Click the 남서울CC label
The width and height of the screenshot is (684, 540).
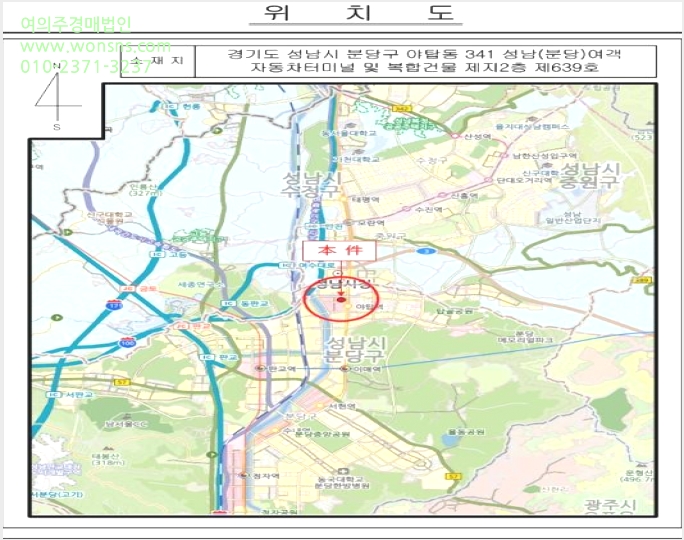coord(126,424)
